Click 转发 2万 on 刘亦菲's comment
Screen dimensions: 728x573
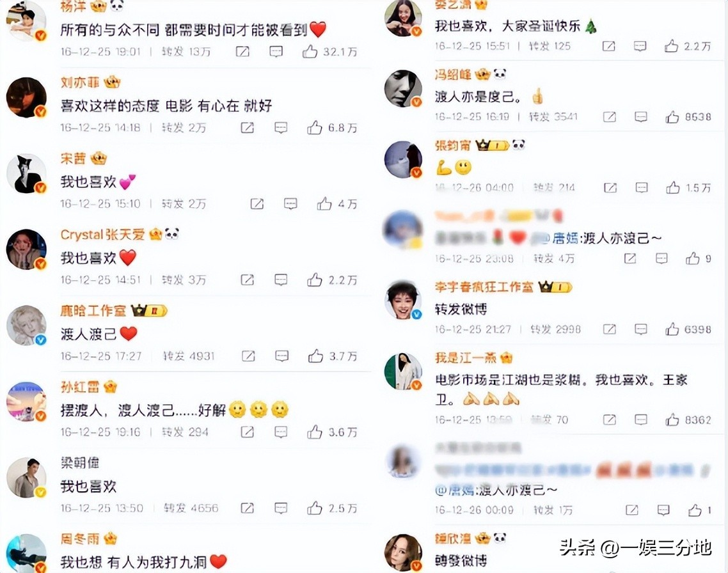pos(184,128)
